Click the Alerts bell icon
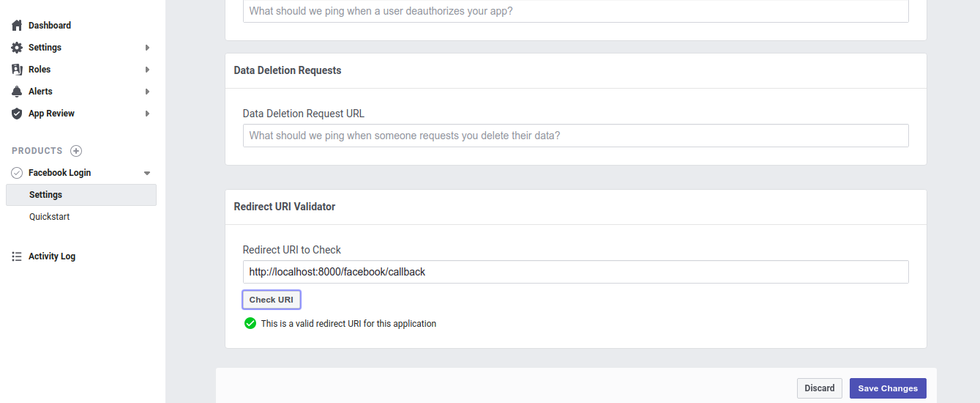The width and height of the screenshot is (980, 403). 17,92
